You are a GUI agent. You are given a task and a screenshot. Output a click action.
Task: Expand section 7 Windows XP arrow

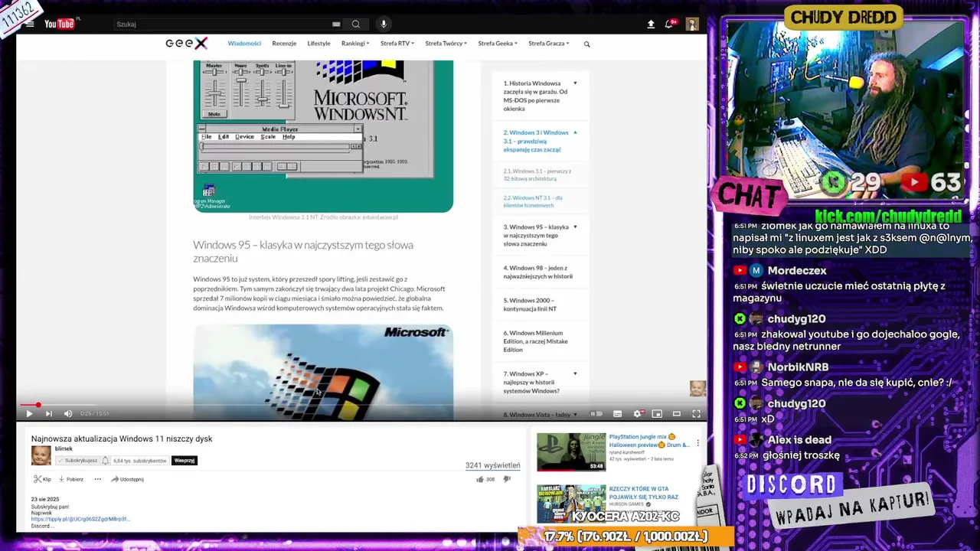tap(575, 374)
